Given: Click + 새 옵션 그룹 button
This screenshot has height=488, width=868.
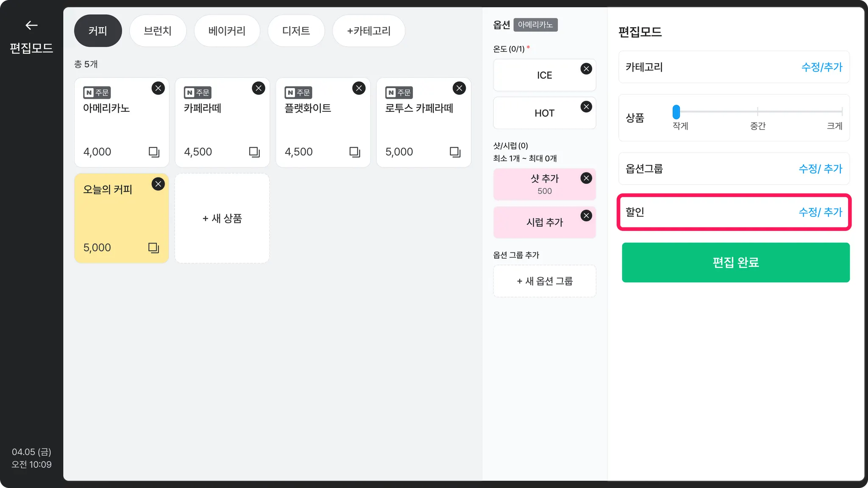Looking at the screenshot, I should click(545, 281).
